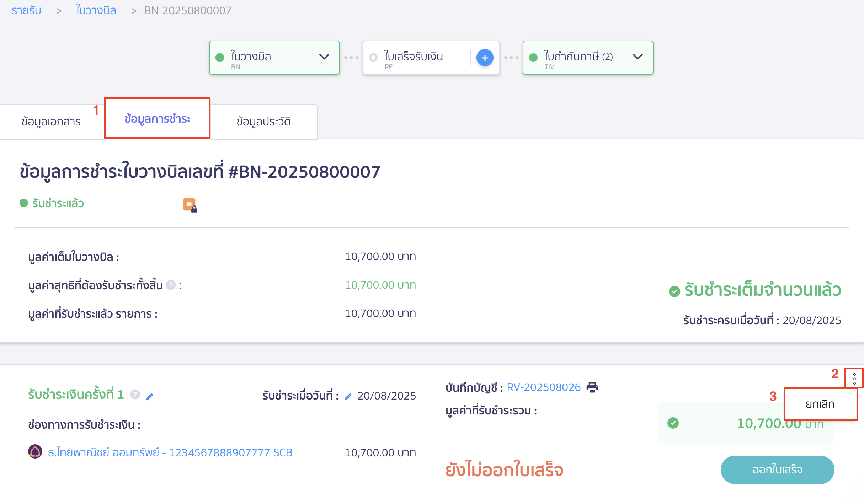This screenshot has height=504, width=864.
Task: Click the orange locked document icon
Action: point(190,205)
